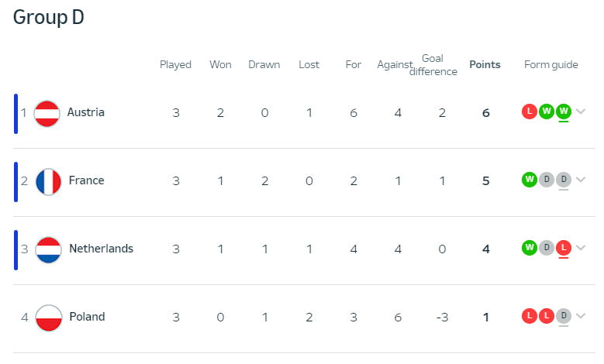Click the Netherlands flag icon
Screen dimensions: 604x364
[x=48, y=249]
